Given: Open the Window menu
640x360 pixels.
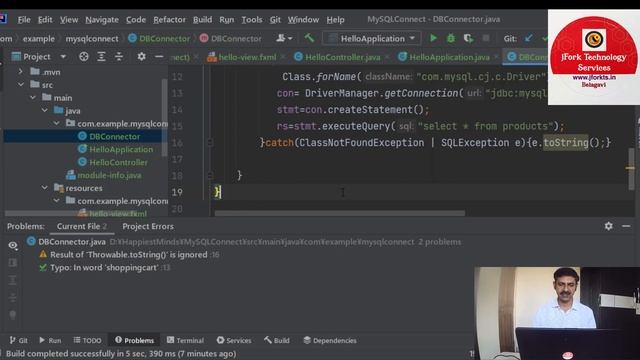Looking at the screenshot, I should (303, 20).
